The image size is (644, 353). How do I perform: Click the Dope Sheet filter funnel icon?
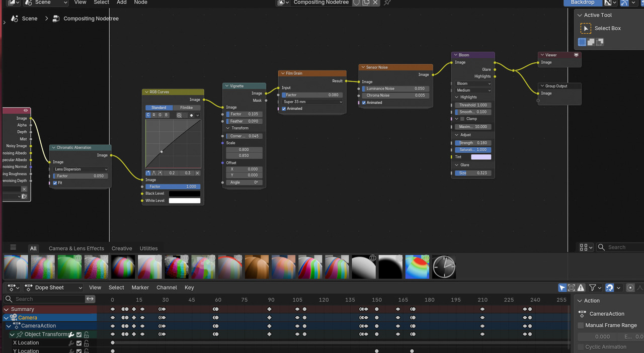pos(593,288)
